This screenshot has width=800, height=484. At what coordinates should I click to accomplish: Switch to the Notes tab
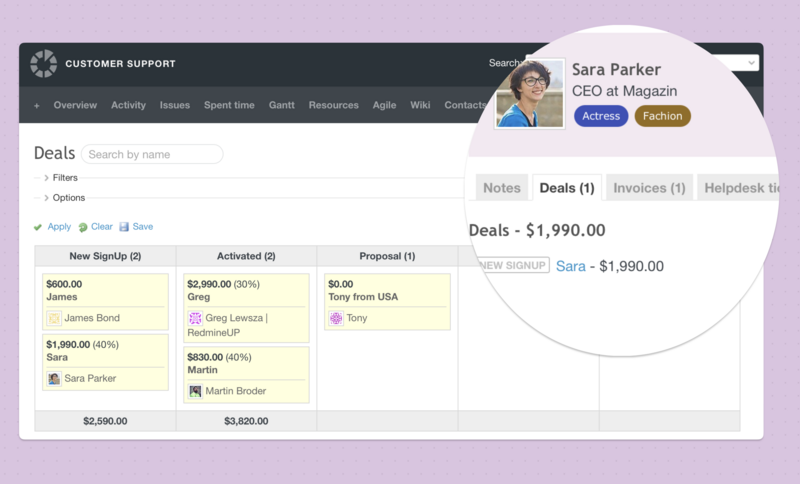(x=501, y=188)
